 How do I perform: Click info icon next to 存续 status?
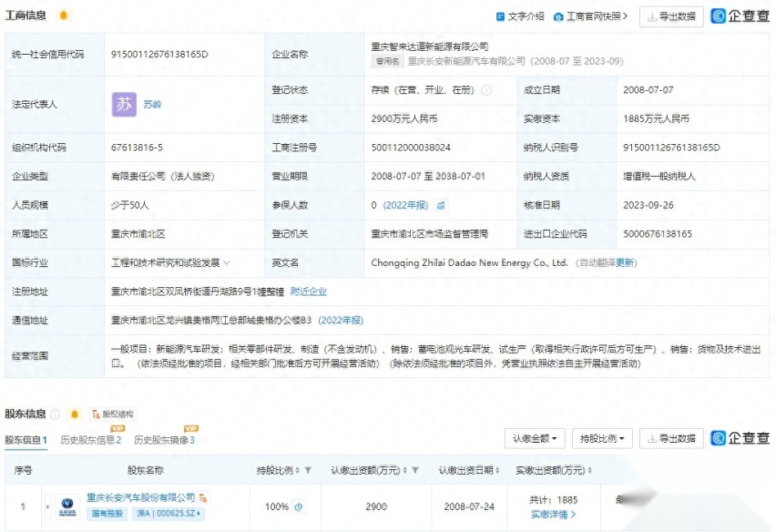[486, 90]
